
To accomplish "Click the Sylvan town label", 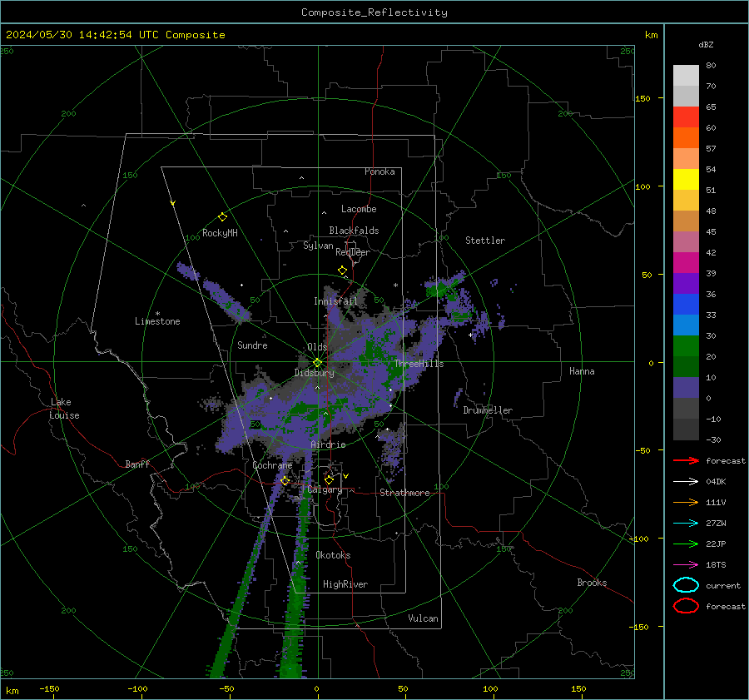I will point(318,246).
